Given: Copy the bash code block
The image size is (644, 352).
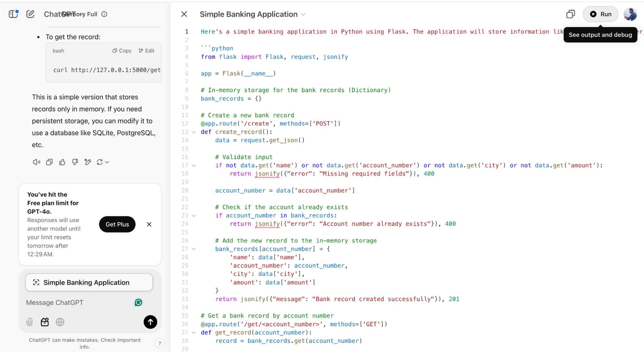Looking at the screenshot, I should coord(122,51).
